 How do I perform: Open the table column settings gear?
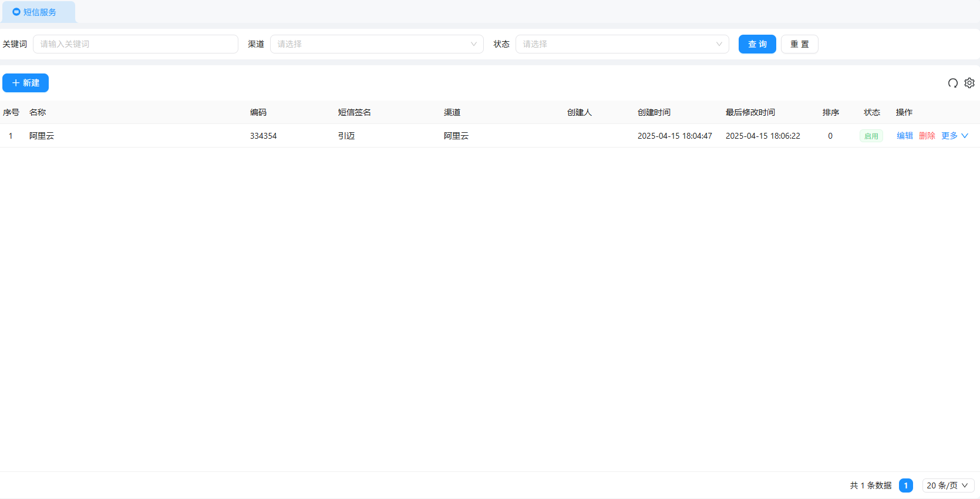969,83
